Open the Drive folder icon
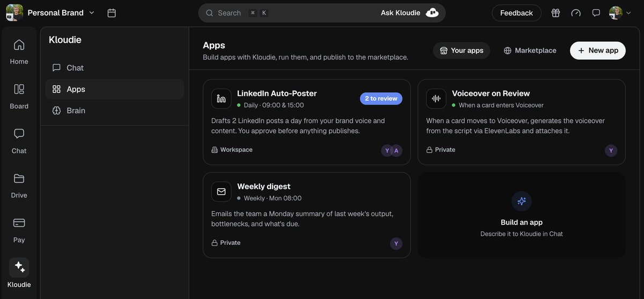644x299 pixels. click(19, 178)
